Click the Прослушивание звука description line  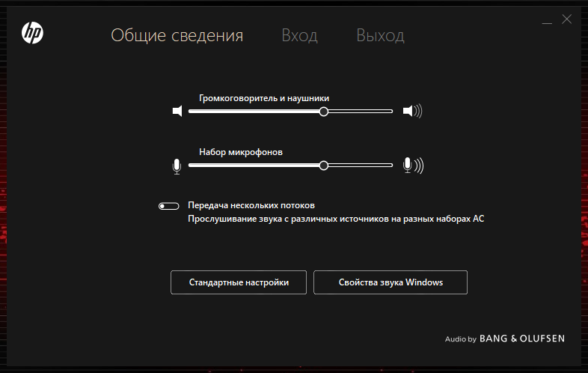336,219
